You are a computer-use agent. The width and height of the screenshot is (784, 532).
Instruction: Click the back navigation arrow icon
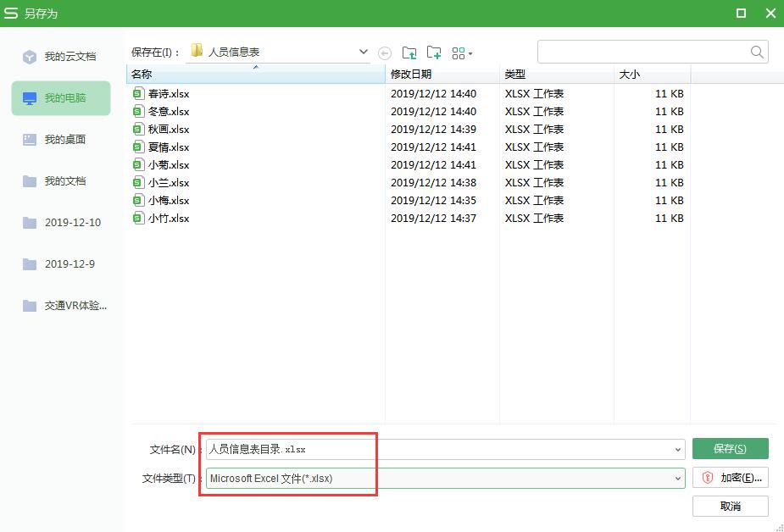[385, 52]
